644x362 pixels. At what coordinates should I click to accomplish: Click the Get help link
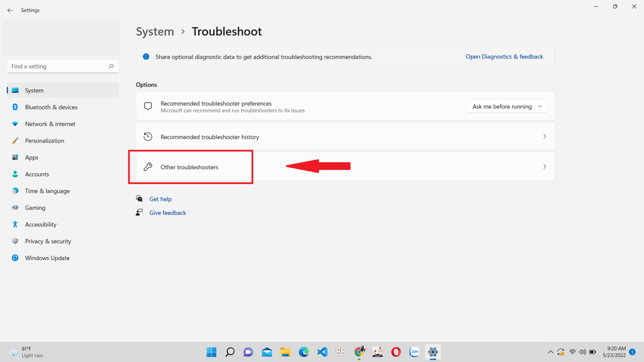pyautogui.click(x=160, y=199)
